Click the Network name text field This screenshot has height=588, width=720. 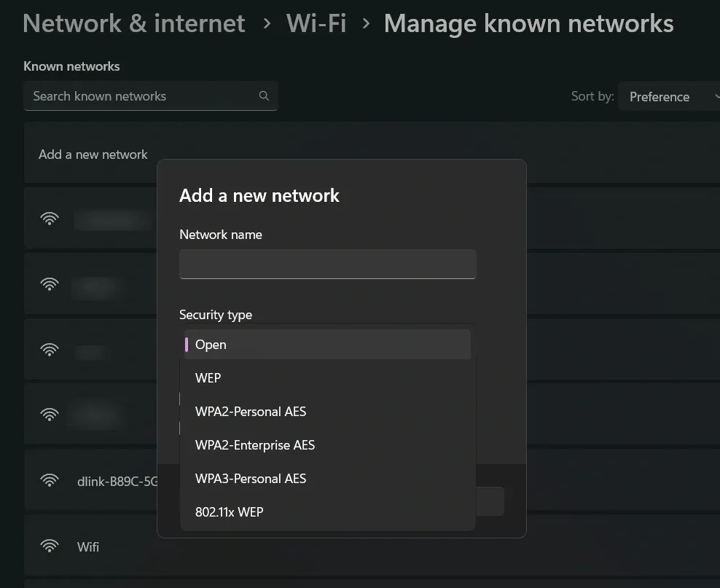pos(327,264)
